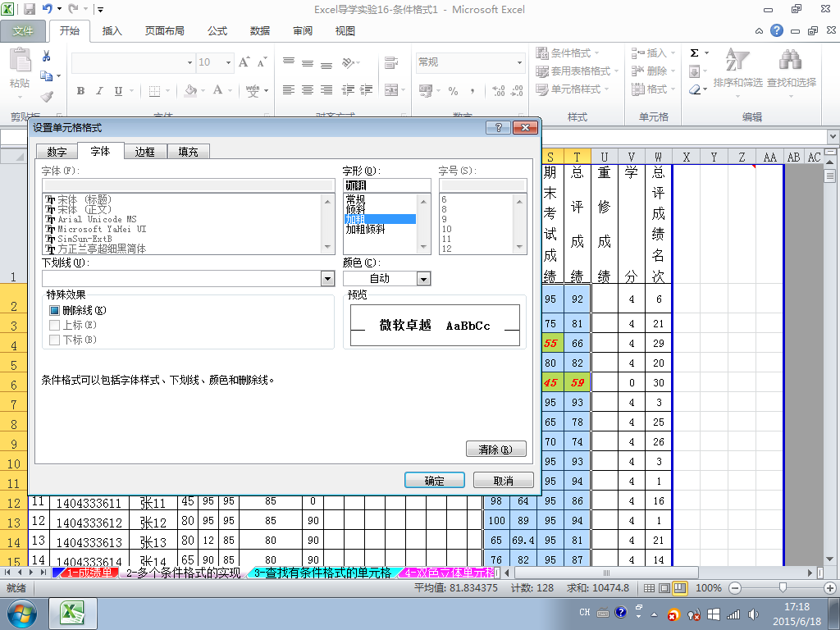This screenshot has width=840, height=630.
Task: Select the 1-成绩单 sheet tab
Action: (89, 572)
